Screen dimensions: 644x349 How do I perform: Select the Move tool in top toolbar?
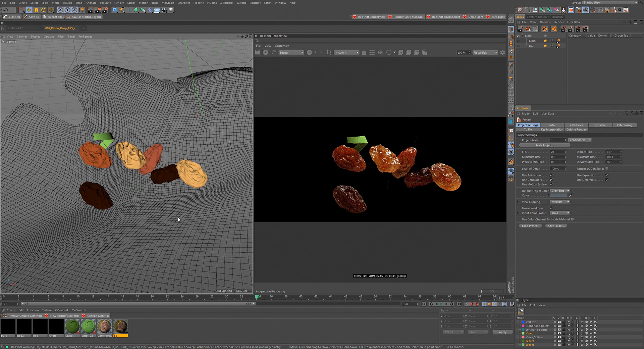pos(29,10)
